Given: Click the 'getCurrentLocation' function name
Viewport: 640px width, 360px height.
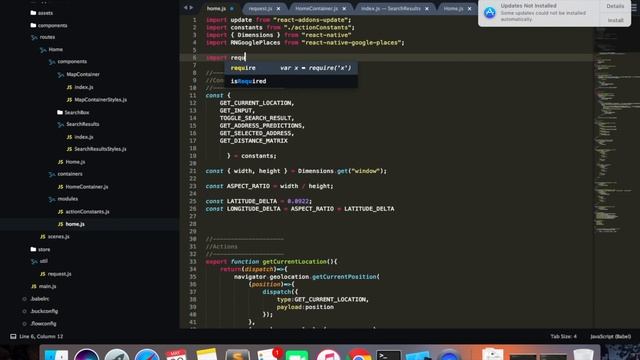Looking at the screenshot, I should click(x=294, y=262).
